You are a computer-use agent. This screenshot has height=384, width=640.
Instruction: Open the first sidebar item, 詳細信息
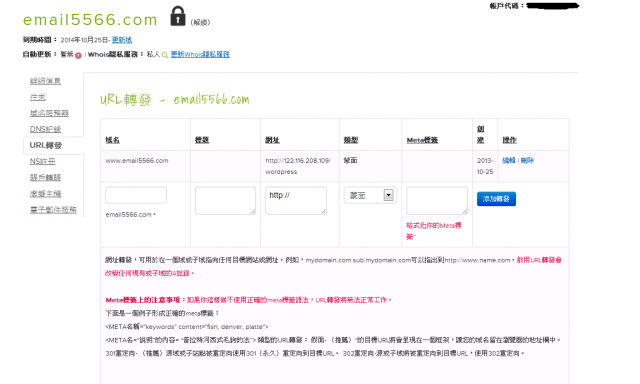pyautogui.click(x=45, y=81)
